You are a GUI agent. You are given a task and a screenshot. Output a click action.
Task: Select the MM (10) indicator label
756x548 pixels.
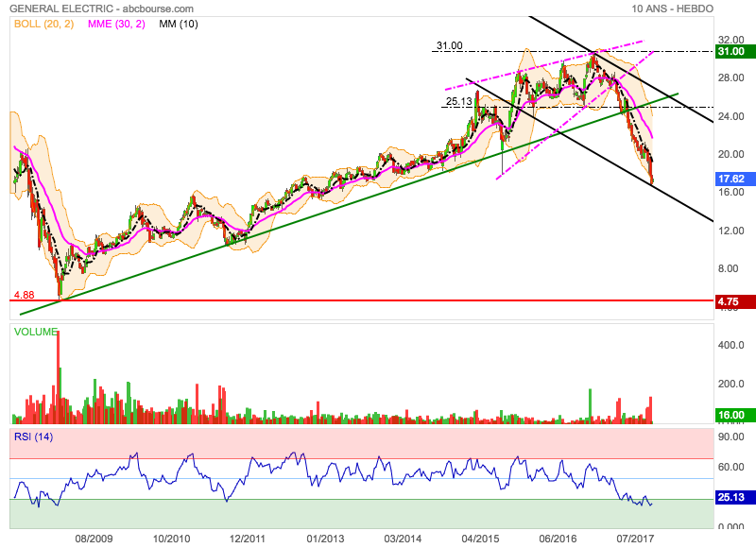click(179, 25)
